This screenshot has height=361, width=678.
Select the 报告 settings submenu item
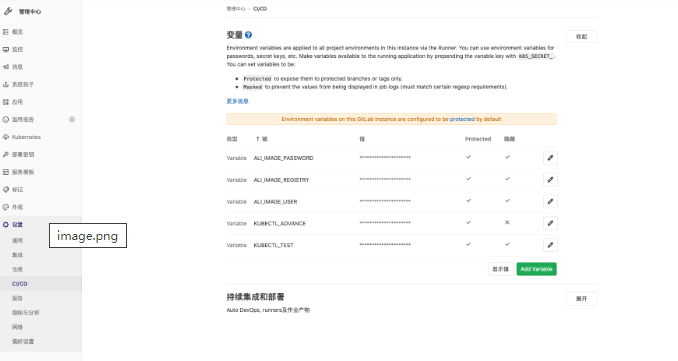(x=17, y=298)
